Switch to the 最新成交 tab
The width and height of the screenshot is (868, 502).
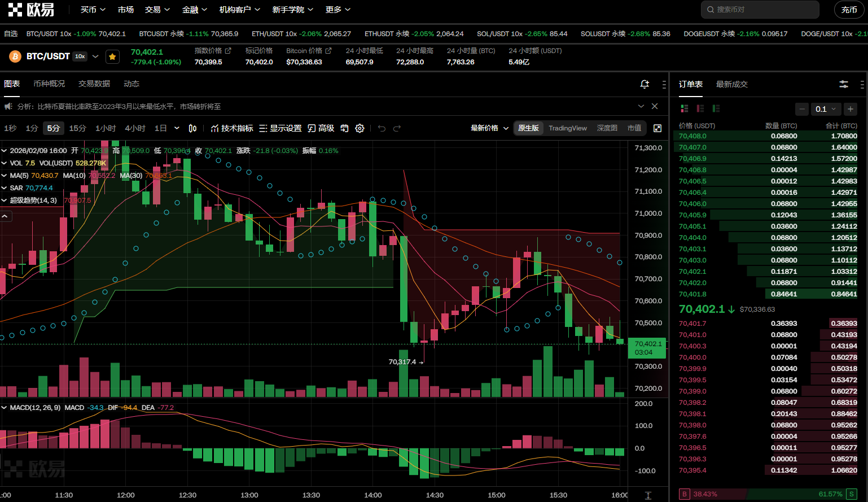coord(731,84)
